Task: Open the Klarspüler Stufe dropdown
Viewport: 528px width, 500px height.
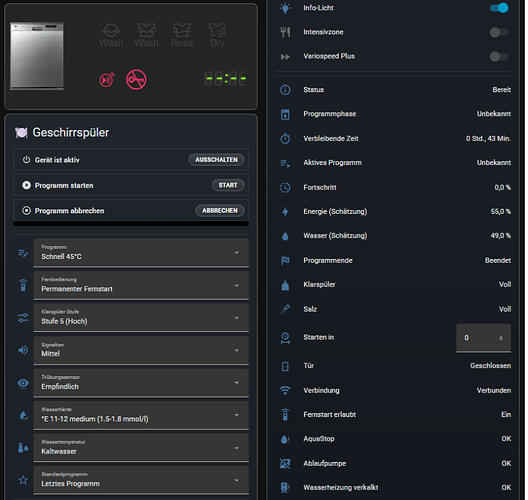Action: coord(141,318)
